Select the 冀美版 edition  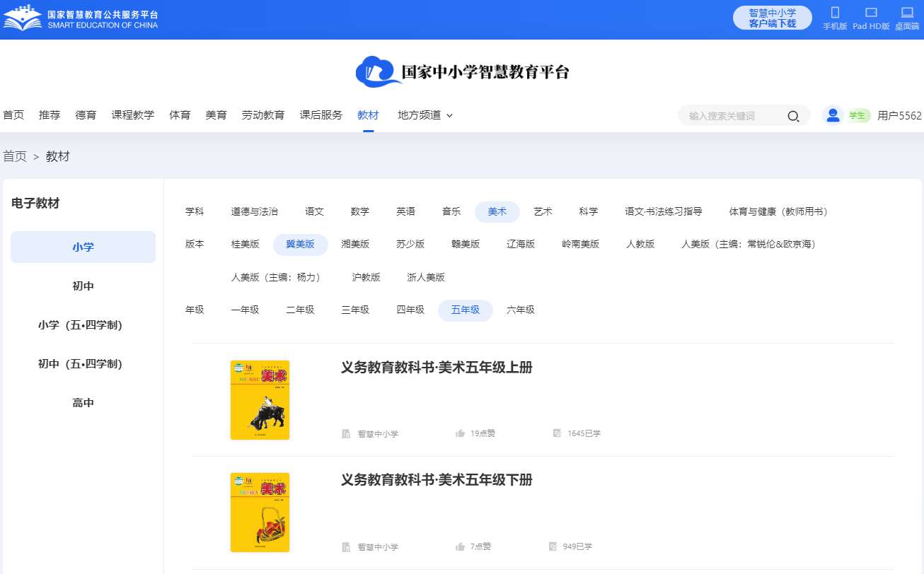(301, 244)
